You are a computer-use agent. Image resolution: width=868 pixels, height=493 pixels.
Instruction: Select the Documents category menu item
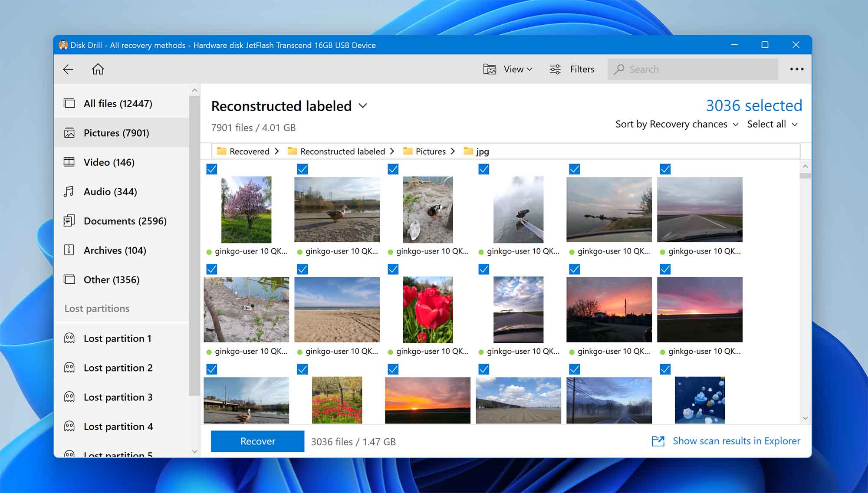[x=125, y=220]
